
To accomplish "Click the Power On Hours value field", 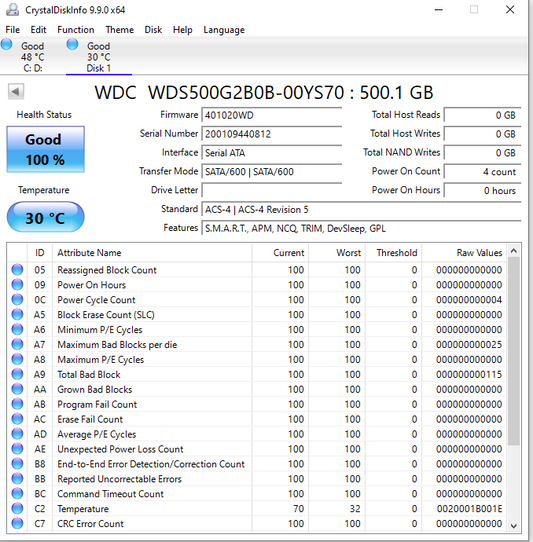I will tap(483, 190).
